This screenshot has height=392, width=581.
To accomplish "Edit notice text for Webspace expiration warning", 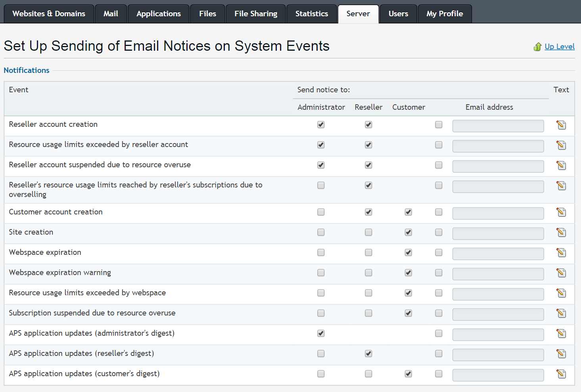I will tap(561, 273).
